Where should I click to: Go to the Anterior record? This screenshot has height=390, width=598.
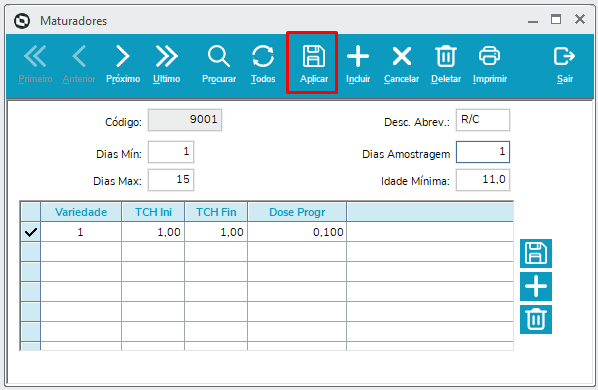79,64
